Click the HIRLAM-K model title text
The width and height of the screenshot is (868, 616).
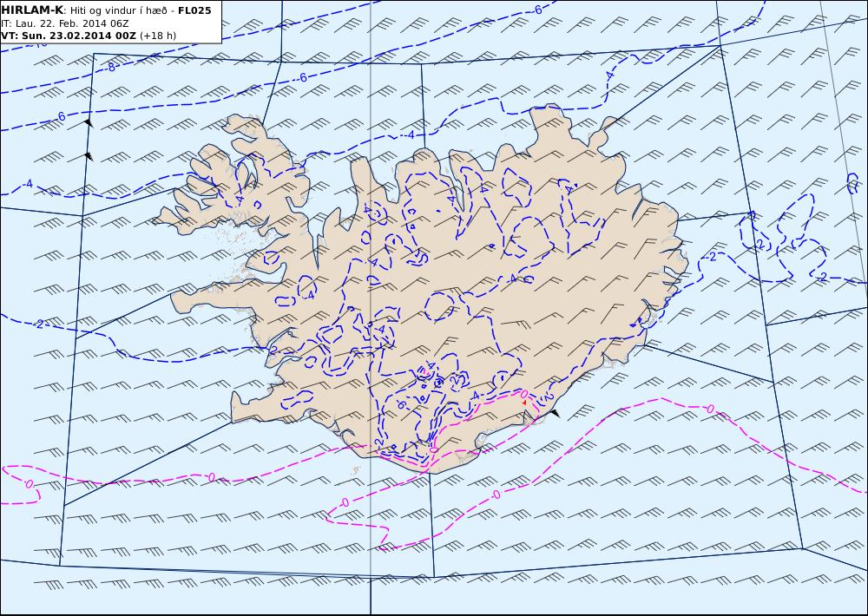click(x=32, y=10)
